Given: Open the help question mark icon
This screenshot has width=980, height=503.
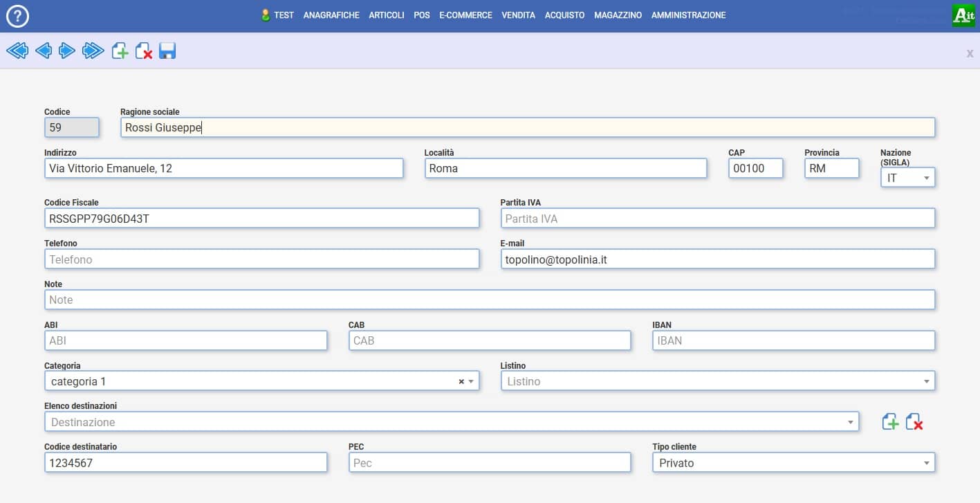Looking at the screenshot, I should [x=17, y=16].
